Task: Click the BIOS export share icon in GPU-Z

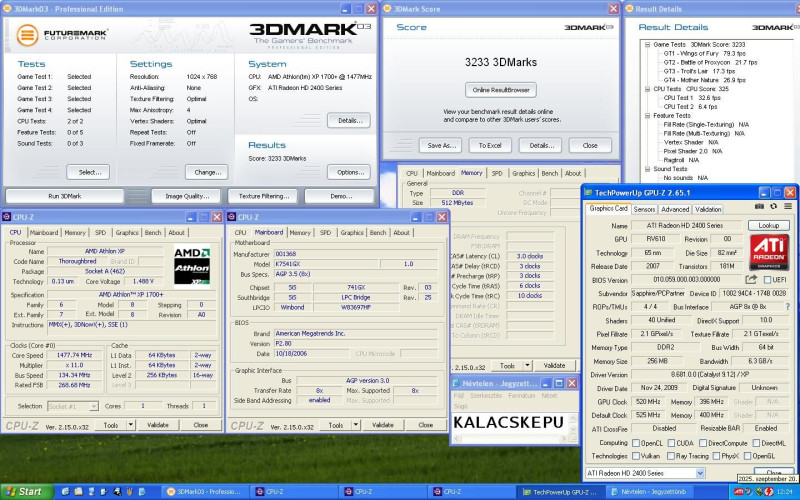Action: [751, 279]
